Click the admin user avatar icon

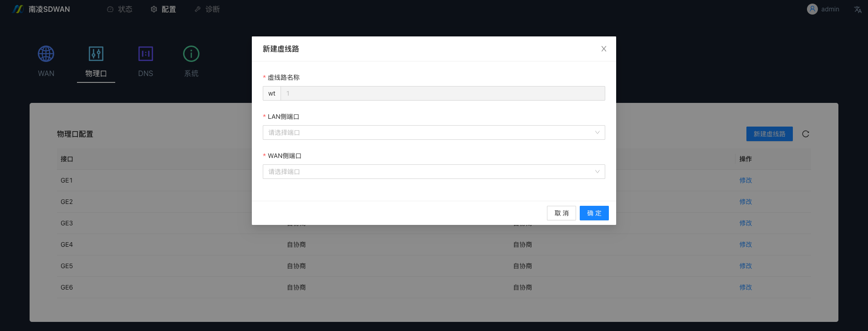812,9
